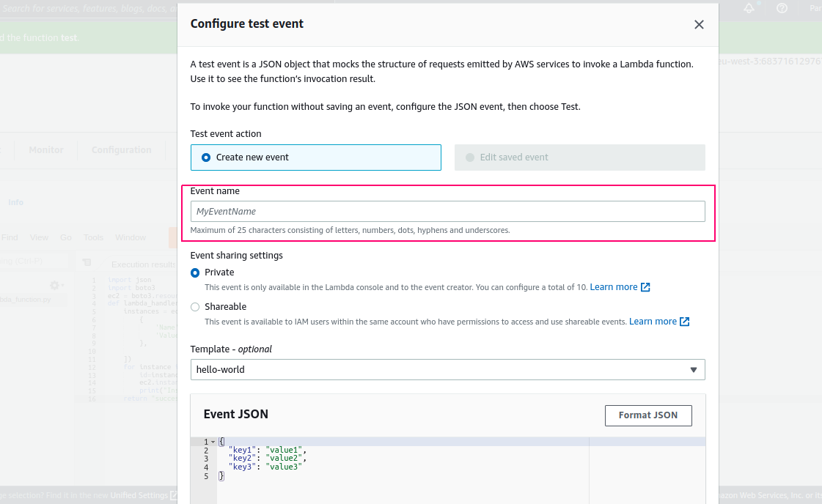
Task: Open the hello-world Template dropdown
Action: click(x=448, y=369)
